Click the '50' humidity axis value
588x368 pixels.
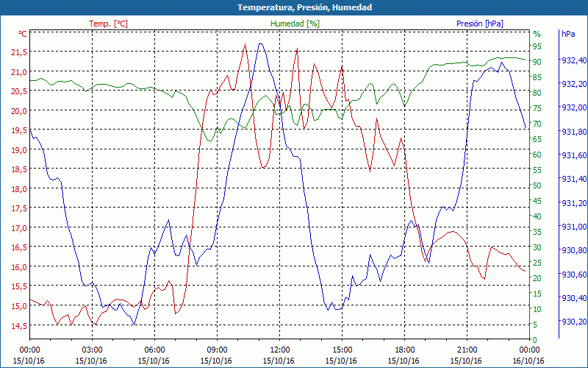tap(537, 185)
